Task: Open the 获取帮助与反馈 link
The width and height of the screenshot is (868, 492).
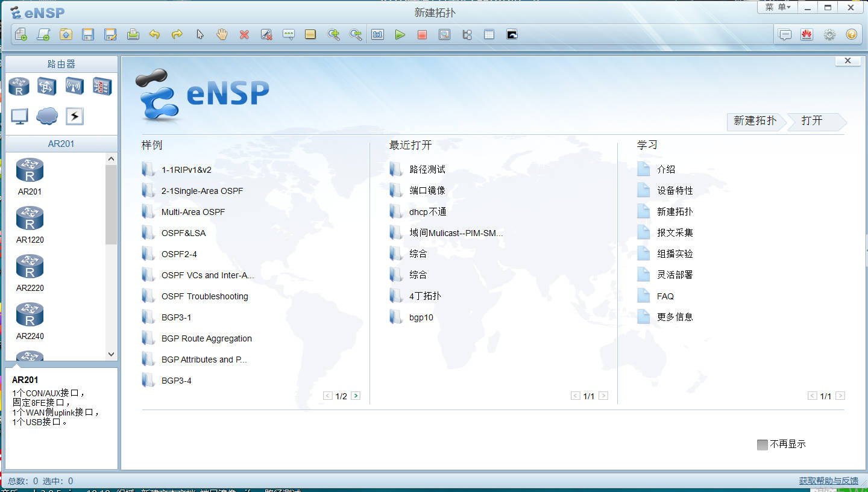Action: [829, 481]
